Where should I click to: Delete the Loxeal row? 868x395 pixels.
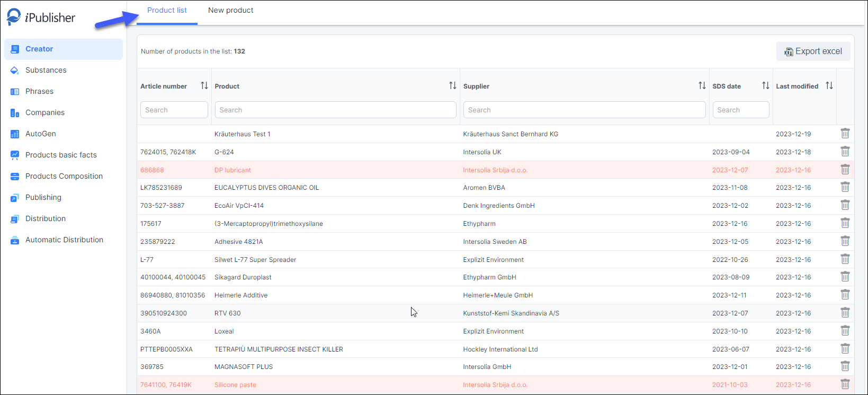(845, 331)
